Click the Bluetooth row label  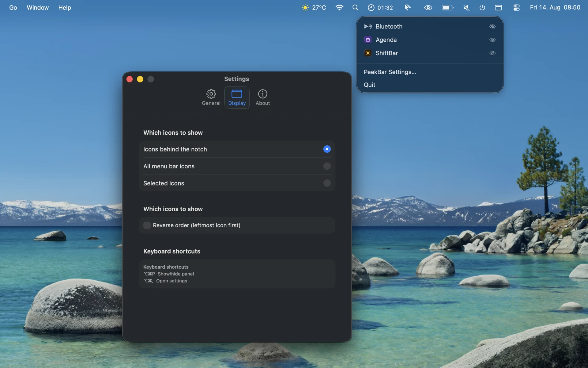pyautogui.click(x=389, y=26)
